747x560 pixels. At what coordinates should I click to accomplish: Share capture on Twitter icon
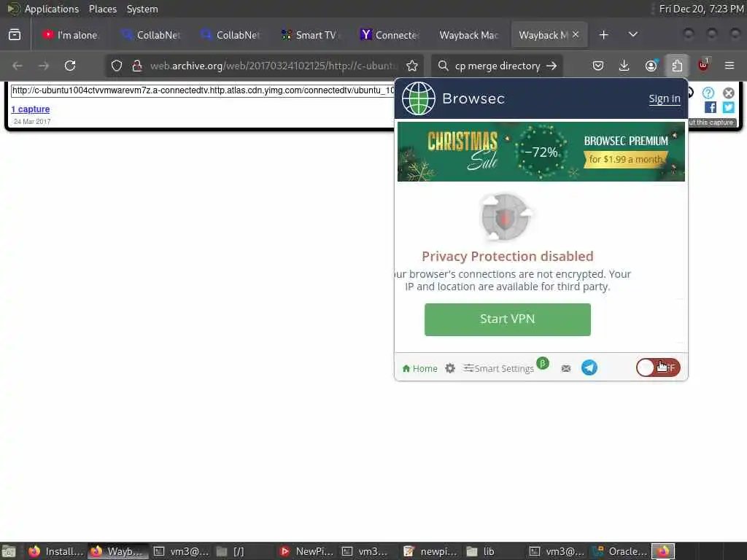(x=729, y=107)
